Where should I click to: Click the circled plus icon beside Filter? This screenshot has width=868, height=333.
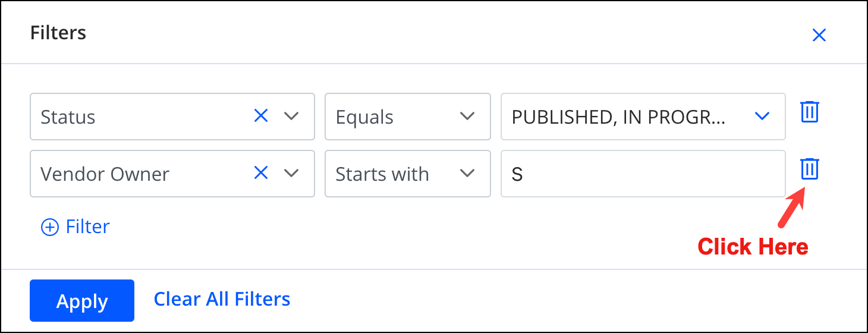50,227
